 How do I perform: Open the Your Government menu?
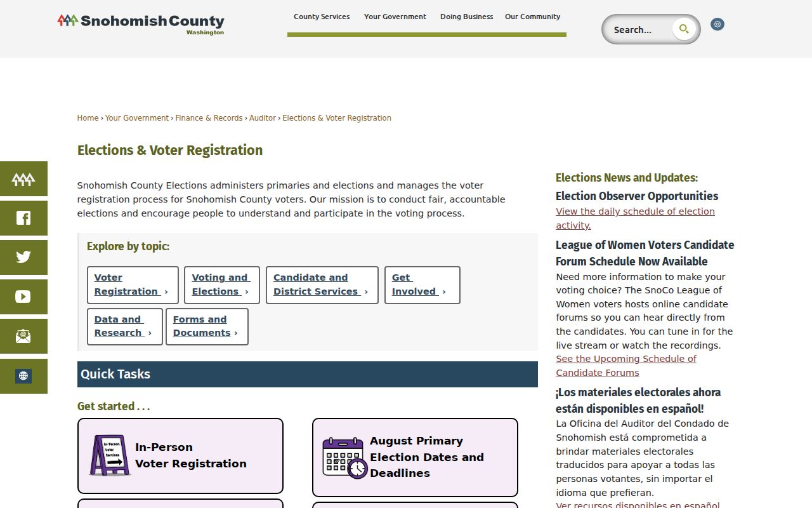point(395,17)
